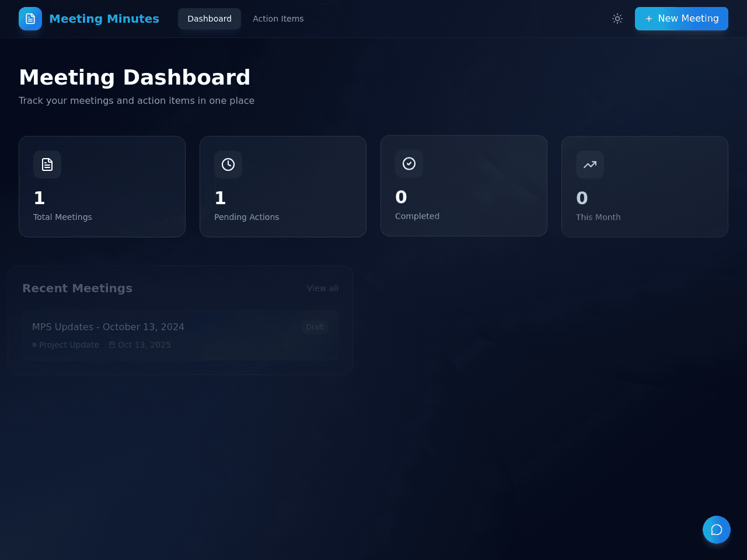Open the Meeting Minutes brand title
747x560 pixels.
[104, 19]
